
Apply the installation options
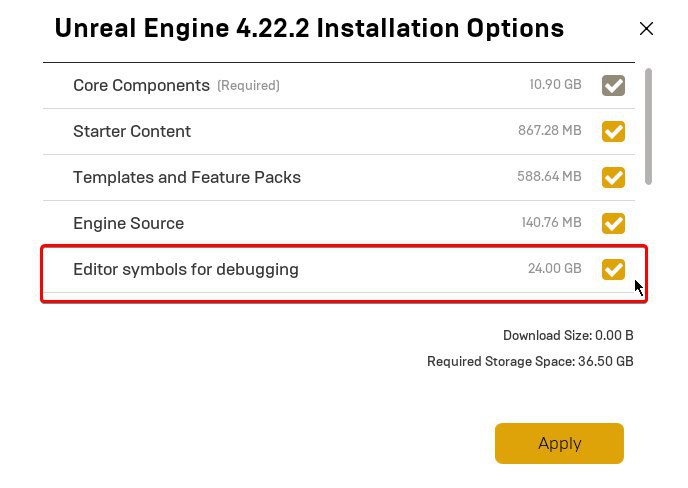[x=559, y=443]
